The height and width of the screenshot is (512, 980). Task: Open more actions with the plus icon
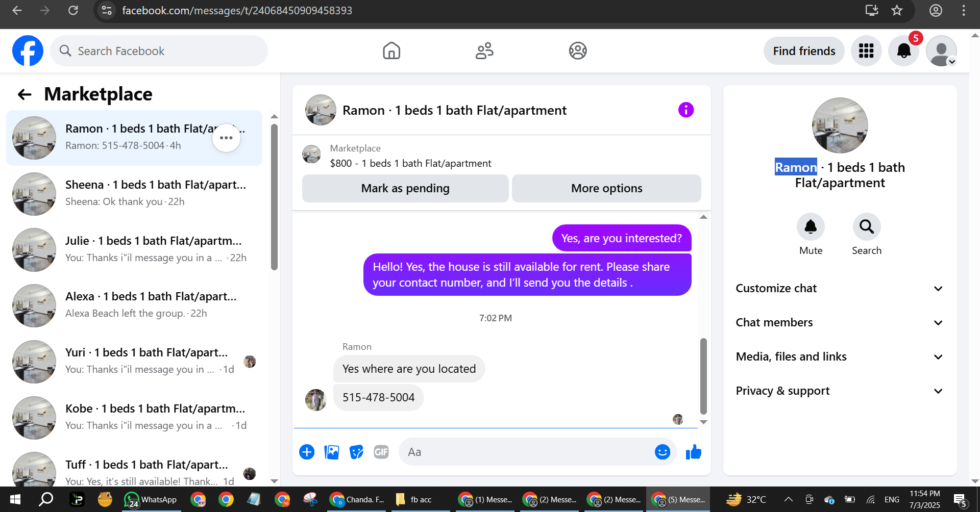(x=307, y=452)
